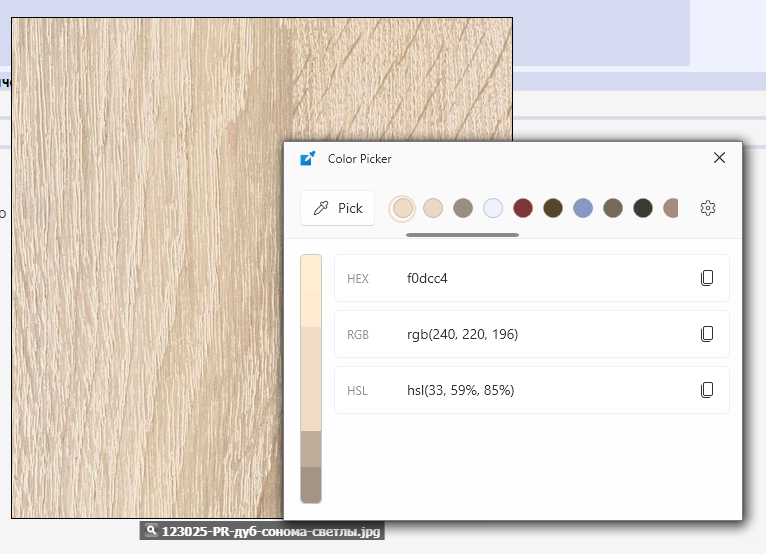766x554 pixels.
Task: Click the magnifier icon beside the jpg filename
Action: pos(151,530)
